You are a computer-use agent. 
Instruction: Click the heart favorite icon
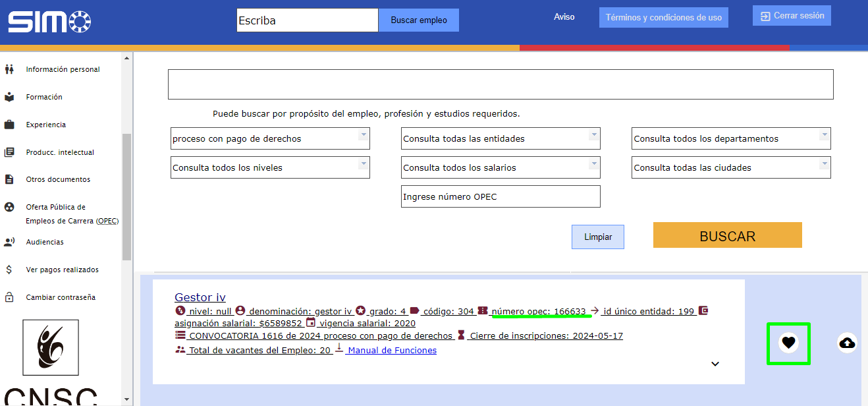(x=788, y=342)
